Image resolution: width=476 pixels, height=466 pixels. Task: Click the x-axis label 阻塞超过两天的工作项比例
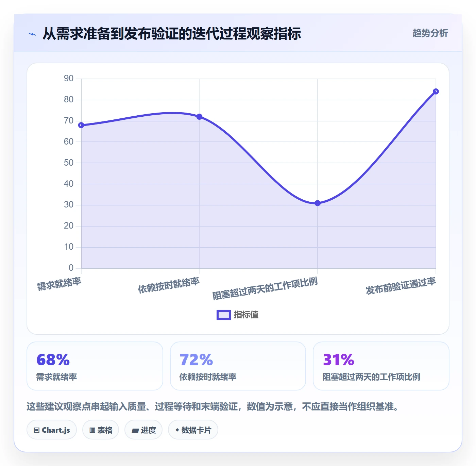265,288
